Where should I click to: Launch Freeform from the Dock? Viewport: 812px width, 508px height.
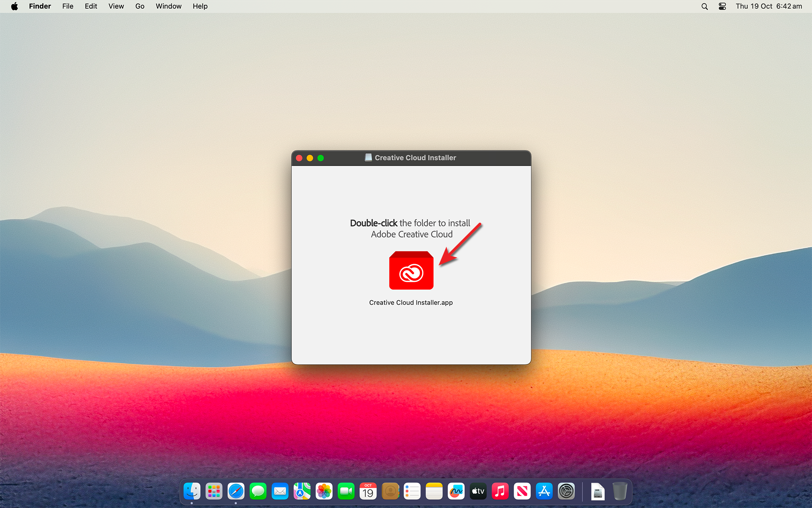456,491
